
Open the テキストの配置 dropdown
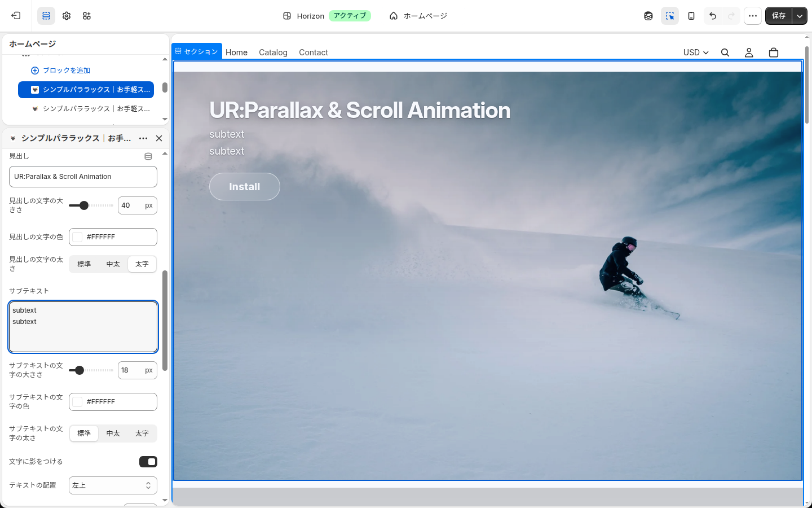pos(113,485)
